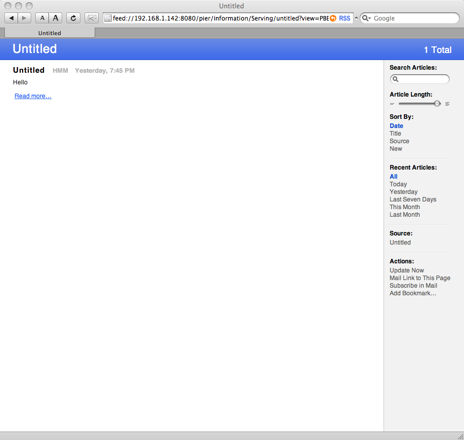464x440 pixels.
Task: Select the Untitled browser tab
Action: (50, 33)
